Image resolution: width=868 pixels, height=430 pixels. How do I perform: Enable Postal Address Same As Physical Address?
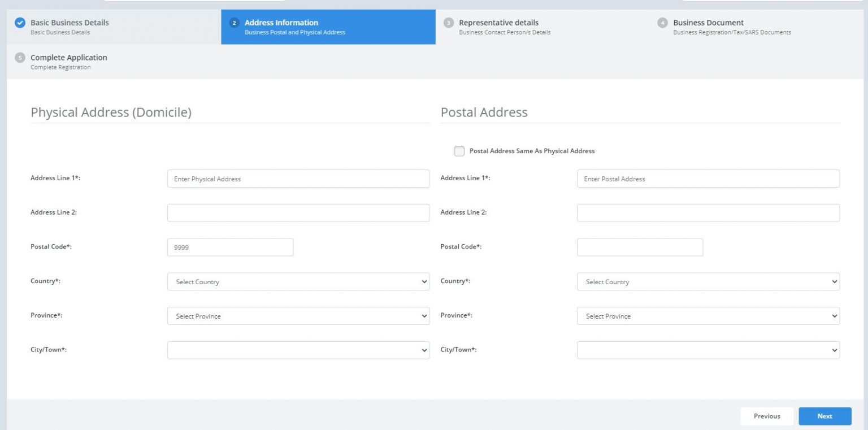coord(459,151)
